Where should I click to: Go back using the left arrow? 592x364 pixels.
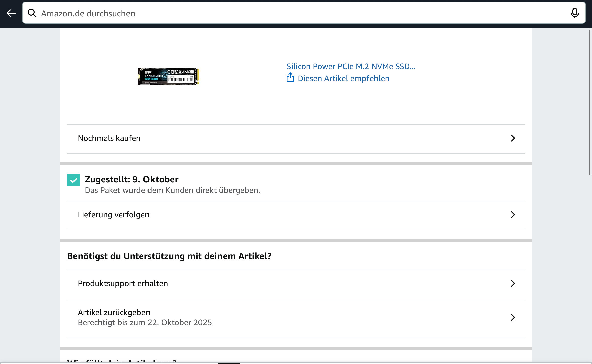click(x=11, y=13)
